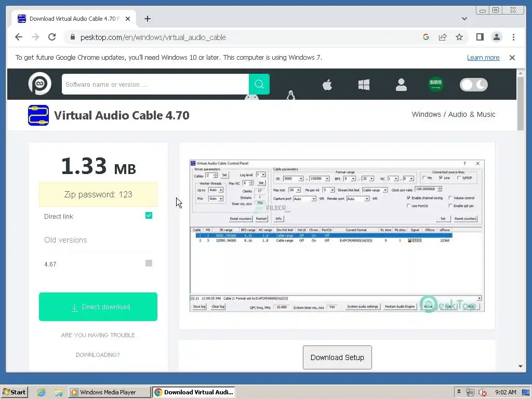Click the browser back arrow

19,37
